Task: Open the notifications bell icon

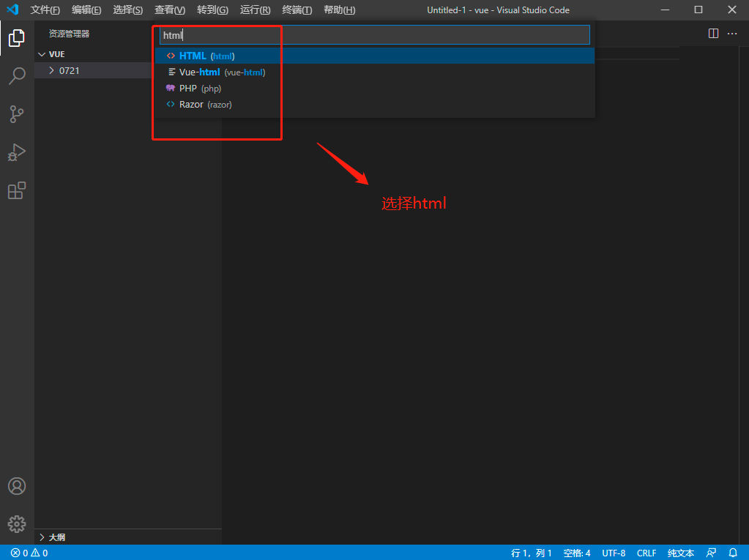Action: pyautogui.click(x=733, y=553)
